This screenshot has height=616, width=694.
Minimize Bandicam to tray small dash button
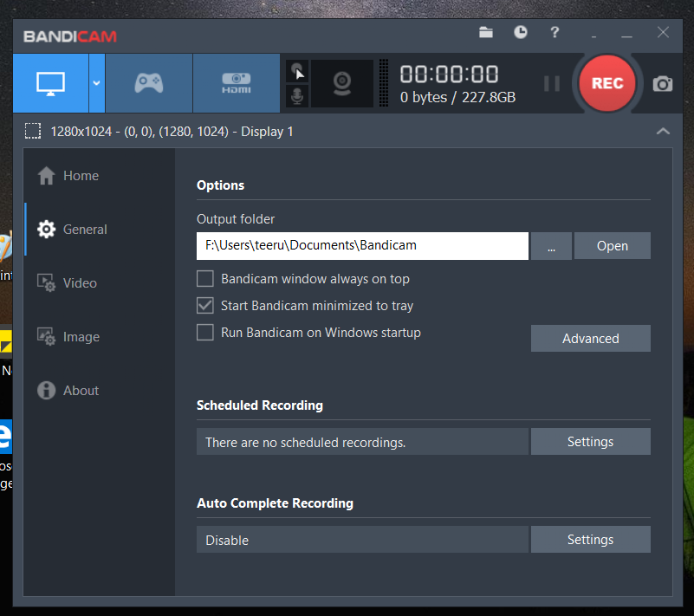(593, 36)
